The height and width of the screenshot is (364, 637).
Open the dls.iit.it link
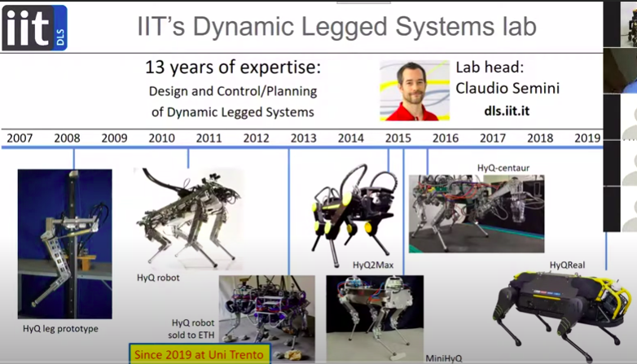pos(507,111)
